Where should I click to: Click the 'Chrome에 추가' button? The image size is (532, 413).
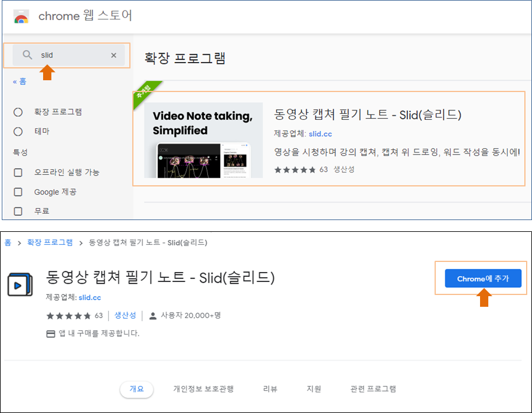pos(483,278)
